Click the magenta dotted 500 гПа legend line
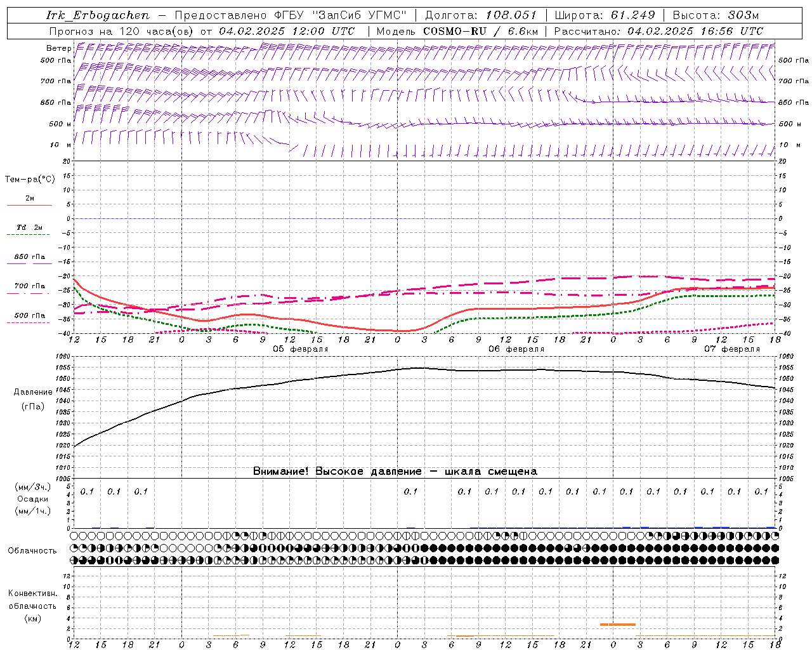Viewport: 812px width, 650px height. tap(29, 322)
